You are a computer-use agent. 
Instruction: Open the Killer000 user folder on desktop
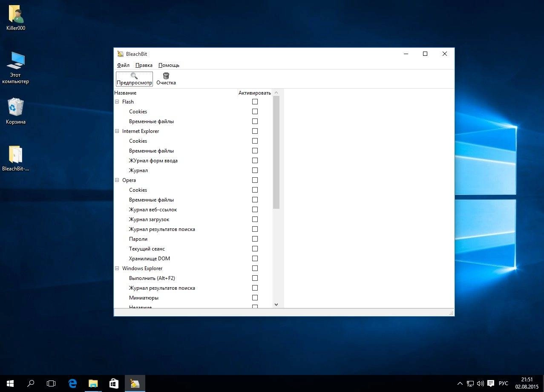click(16, 18)
